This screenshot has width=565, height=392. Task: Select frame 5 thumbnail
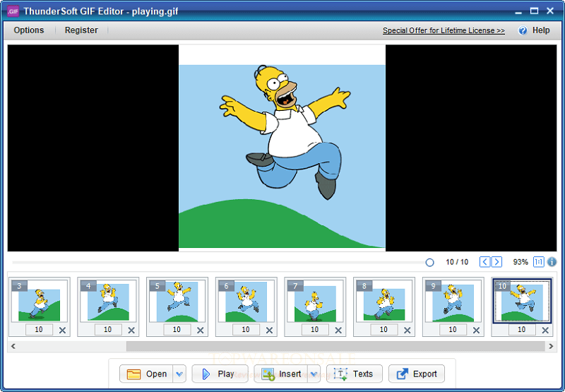tap(177, 301)
